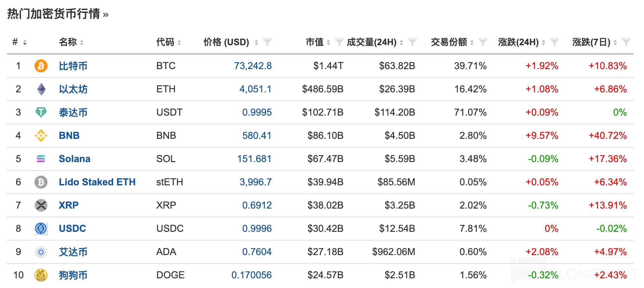Screen dimensions: 644x288
Task: Open the filter for 涨跌(24H) column
Action: [554, 42]
